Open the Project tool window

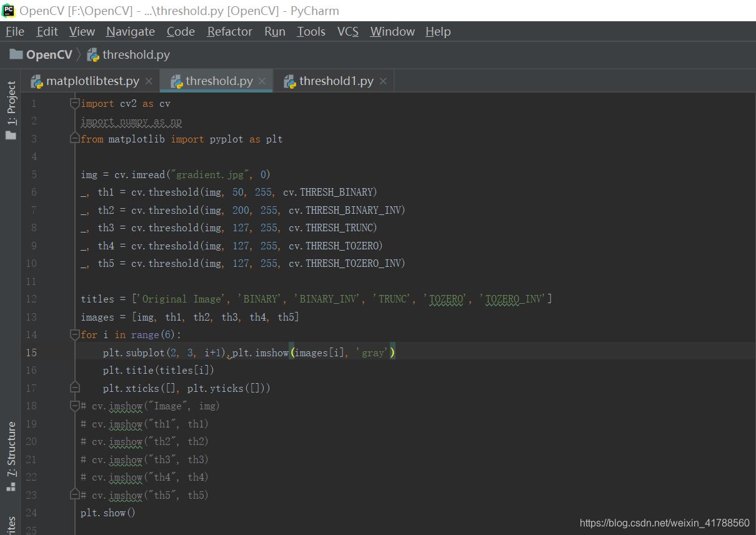coord(11,110)
